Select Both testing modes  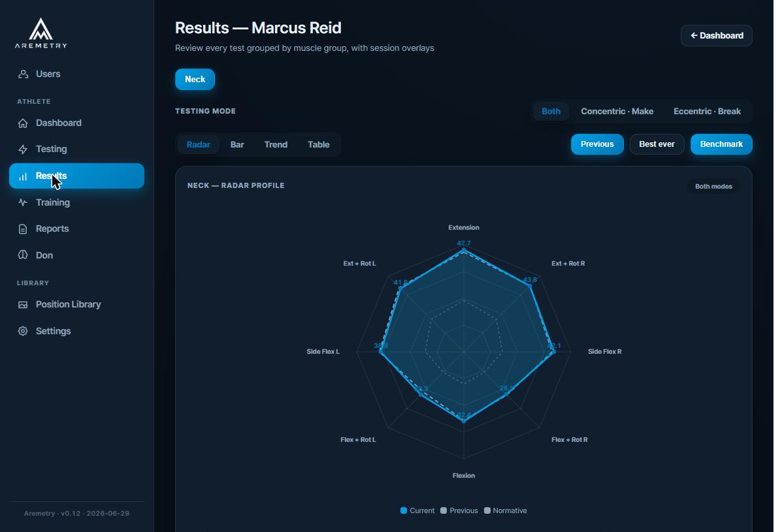pyautogui.click(x=551, y=112)
